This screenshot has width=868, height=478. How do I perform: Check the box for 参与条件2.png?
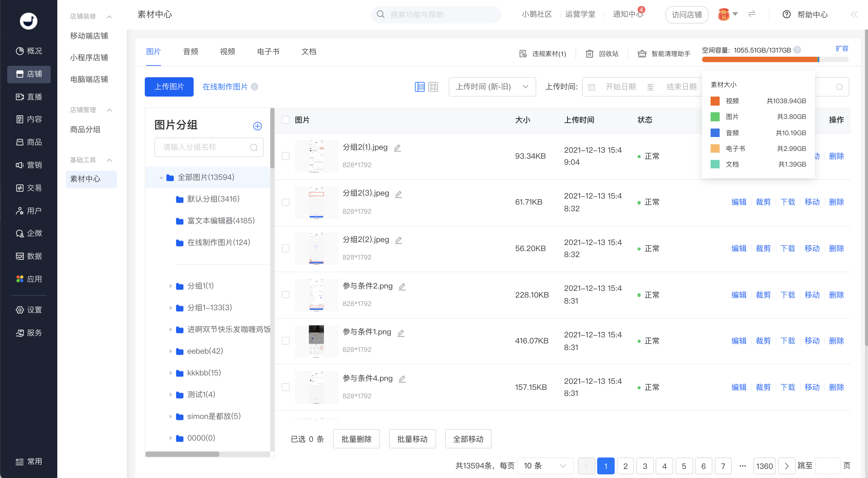(x=285, y=295)
